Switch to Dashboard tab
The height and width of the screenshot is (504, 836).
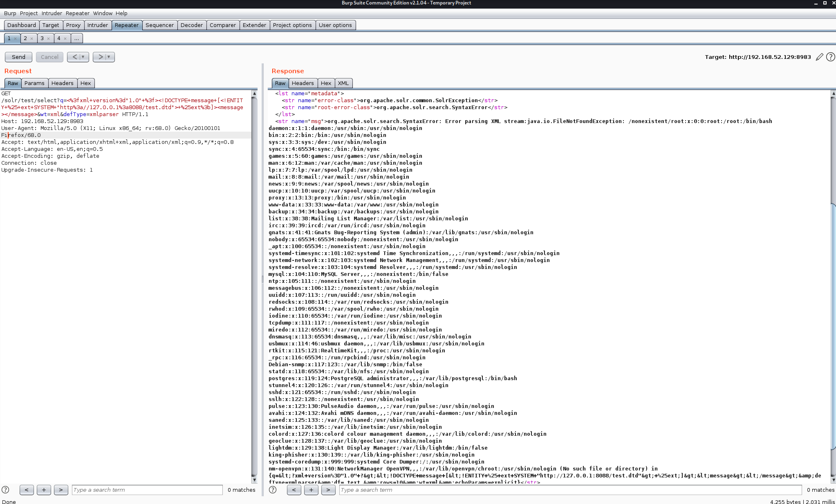coord(21,25)
